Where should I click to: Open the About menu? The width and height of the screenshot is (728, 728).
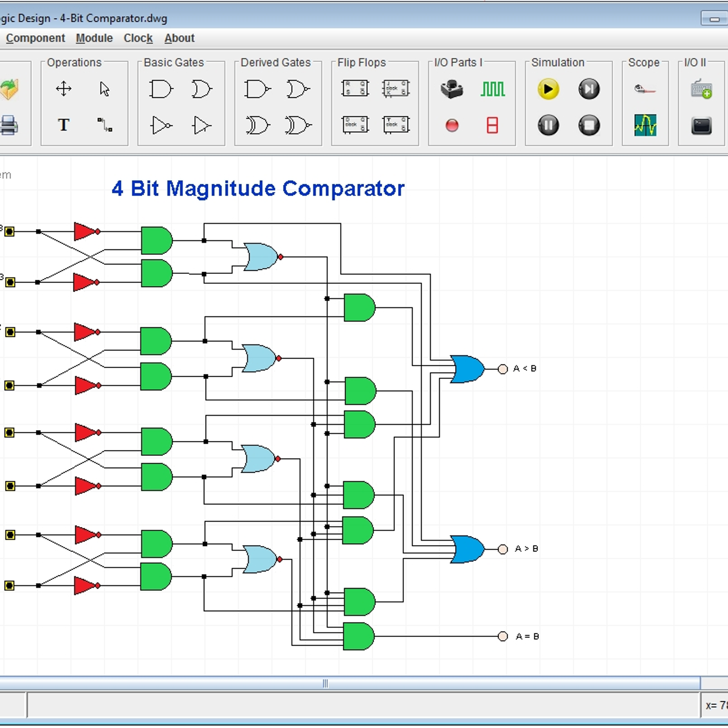(179, 38)
